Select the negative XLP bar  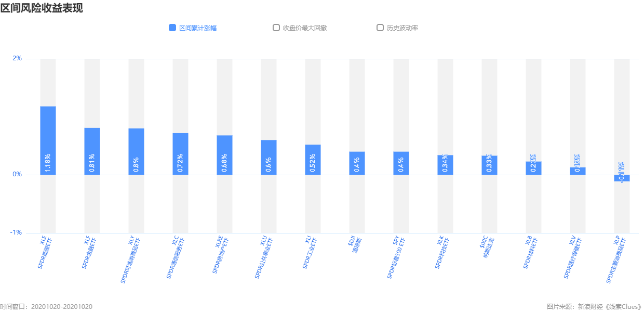click(622, 178)
